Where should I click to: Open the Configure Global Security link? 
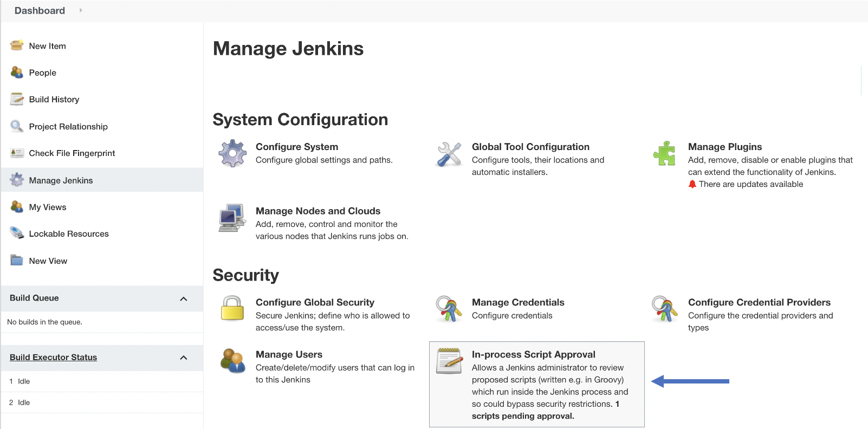[x=315, y=302]
